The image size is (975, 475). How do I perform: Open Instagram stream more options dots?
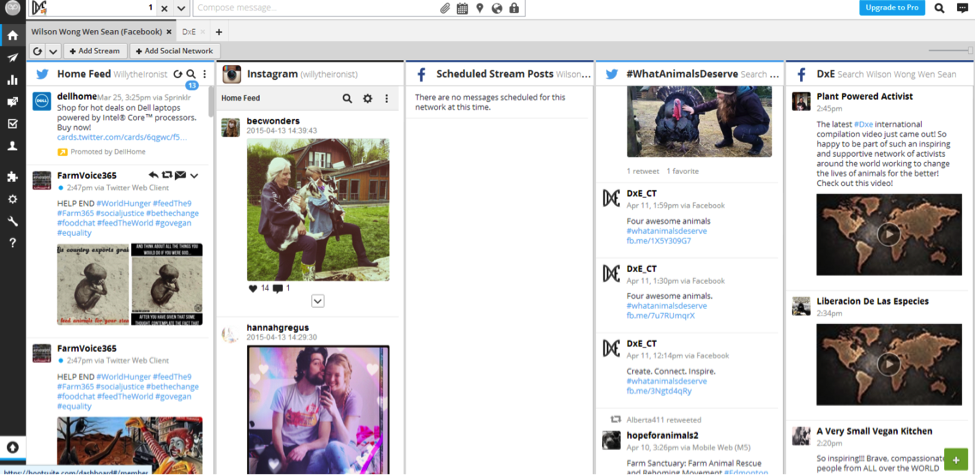386,98
